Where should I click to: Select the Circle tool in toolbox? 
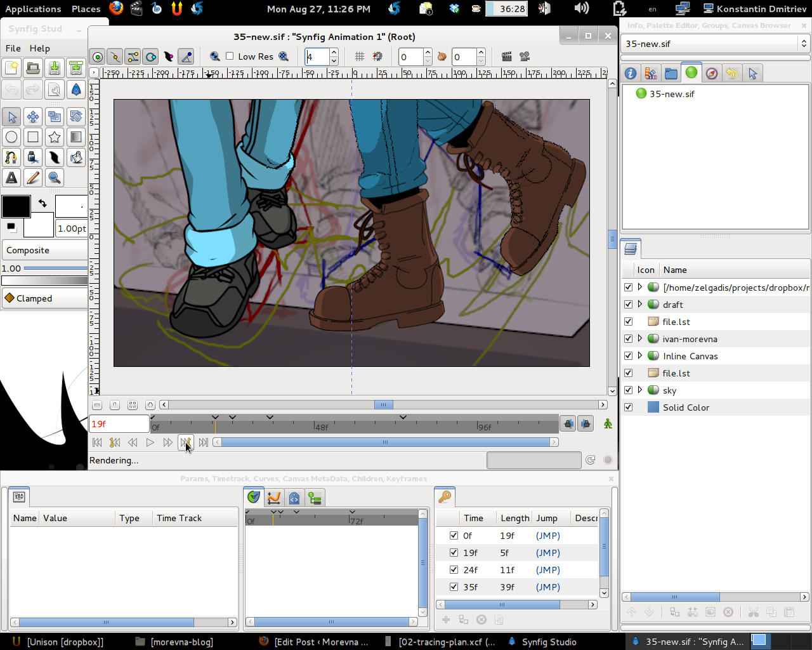(x=11, y=136)
